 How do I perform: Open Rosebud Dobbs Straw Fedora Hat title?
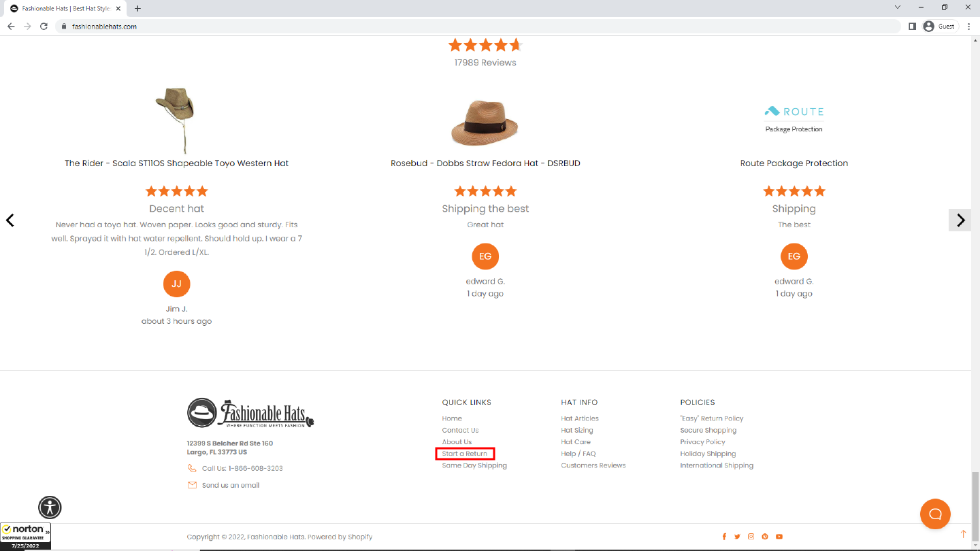[485, 163]
